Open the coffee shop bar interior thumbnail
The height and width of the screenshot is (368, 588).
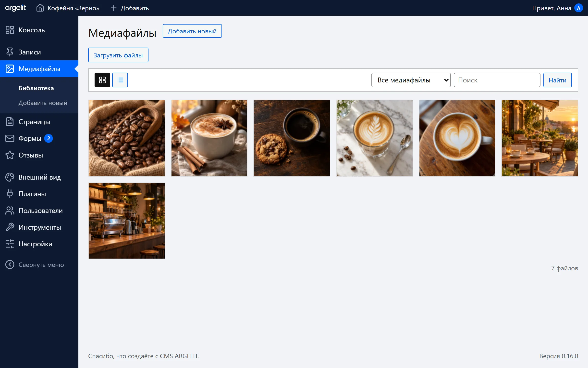tap(126, 221)
